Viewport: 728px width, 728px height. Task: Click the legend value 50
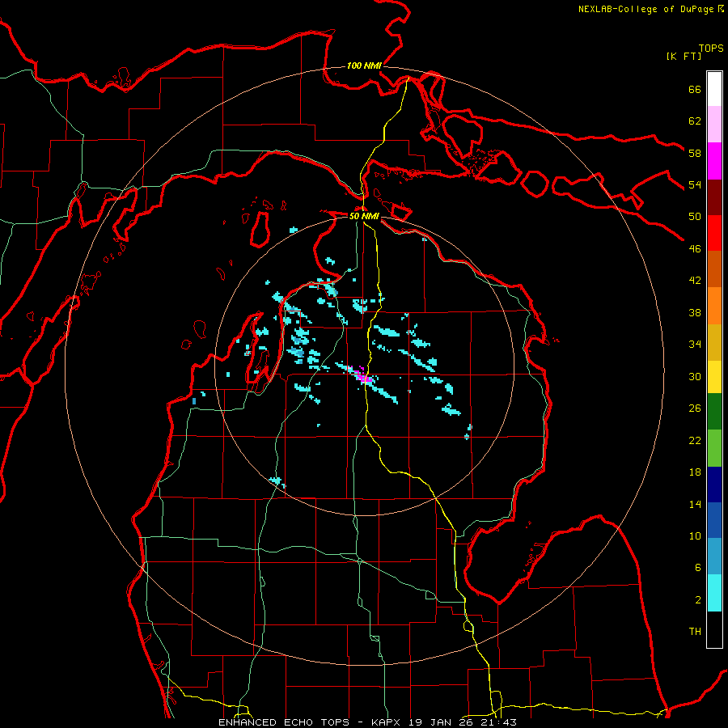point(695,217)
